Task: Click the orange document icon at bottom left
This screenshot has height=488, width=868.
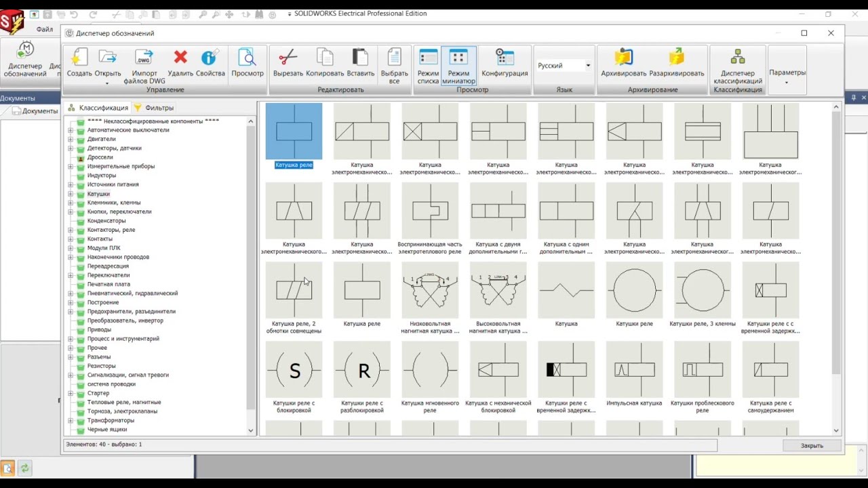Action: (7, 468)
